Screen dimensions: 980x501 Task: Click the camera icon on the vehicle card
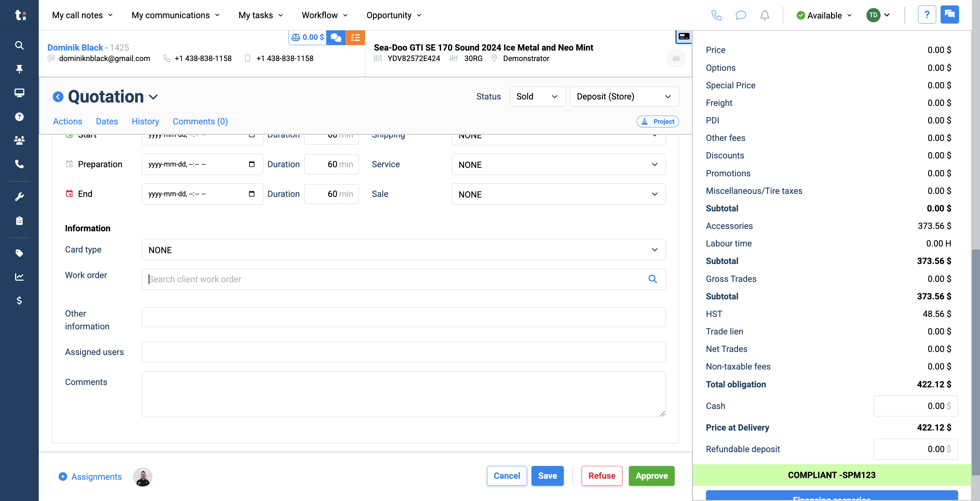[x=676, y=58]
